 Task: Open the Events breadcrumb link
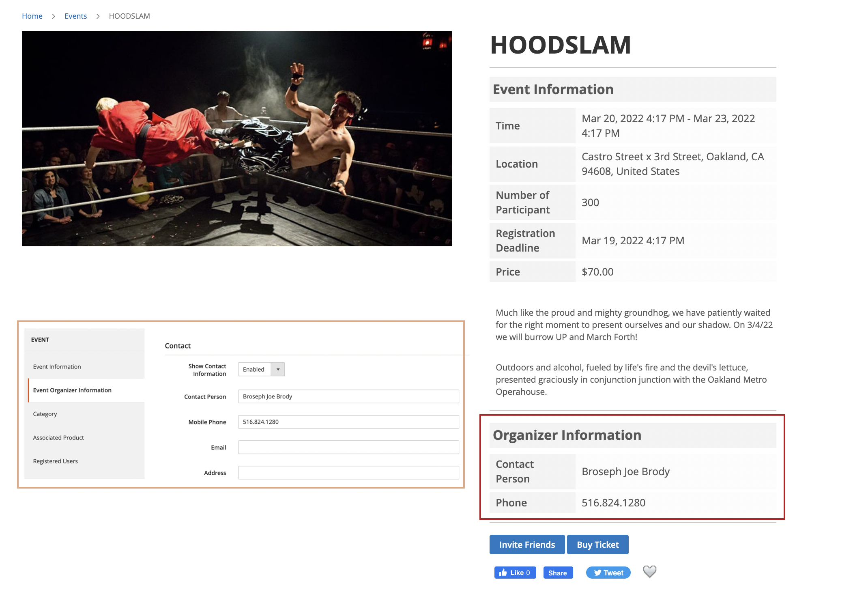[x=75, y=16]
